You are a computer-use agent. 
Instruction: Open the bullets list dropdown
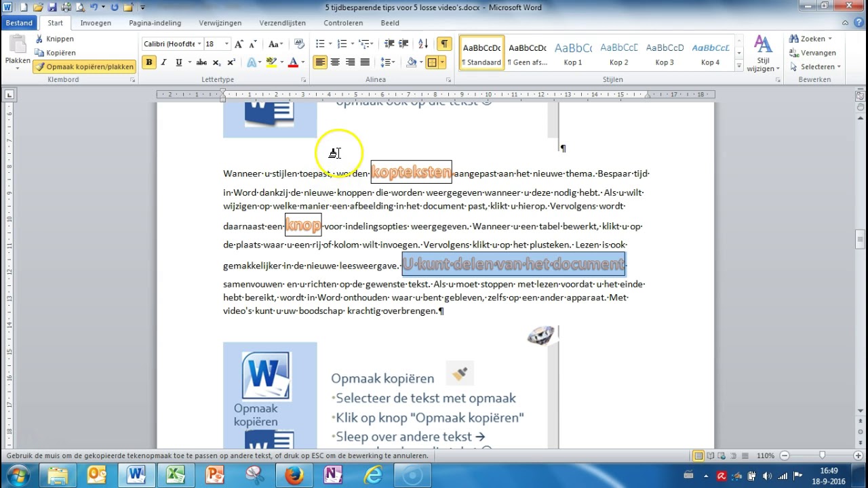coord(330,44)
